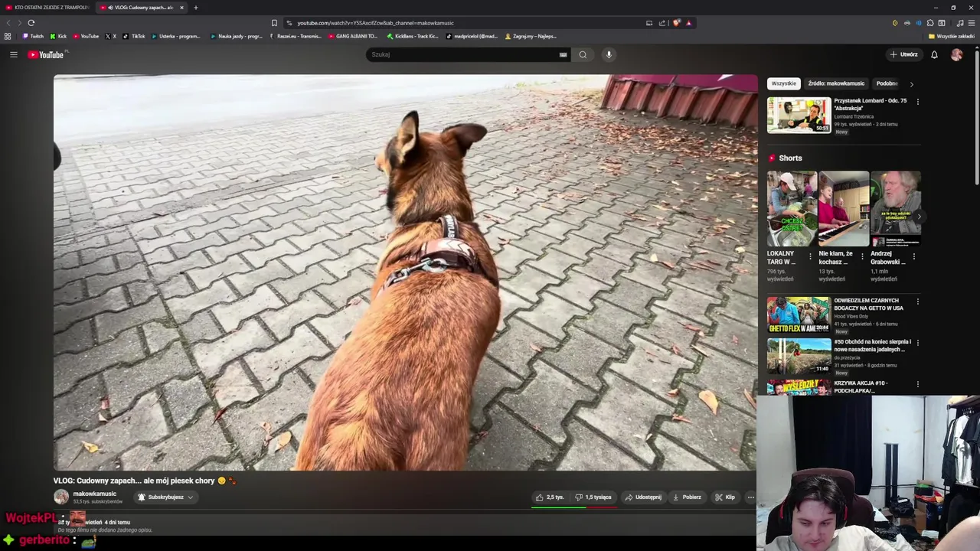The height and width of the screenshot is (551, 980).
Task: Open the on-screen keyboard icon in search box
Action: pyautogui.click(x=563, y=54)
